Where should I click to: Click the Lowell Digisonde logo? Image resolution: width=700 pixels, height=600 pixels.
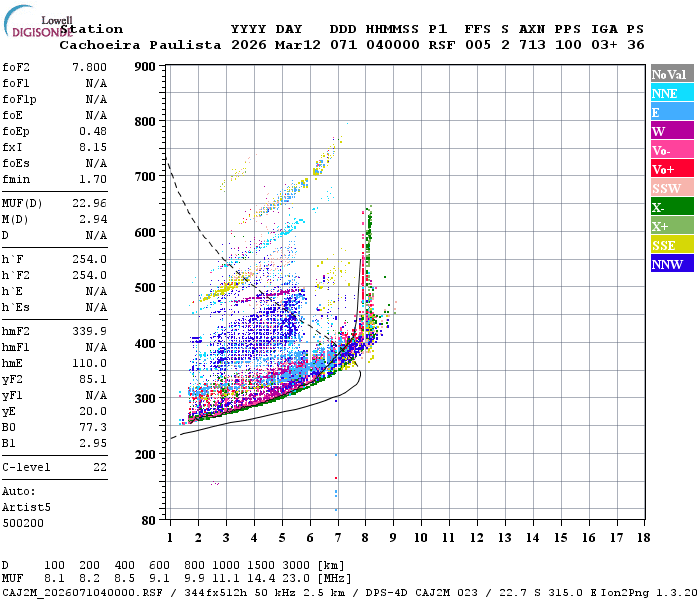[x=38, y=21]
